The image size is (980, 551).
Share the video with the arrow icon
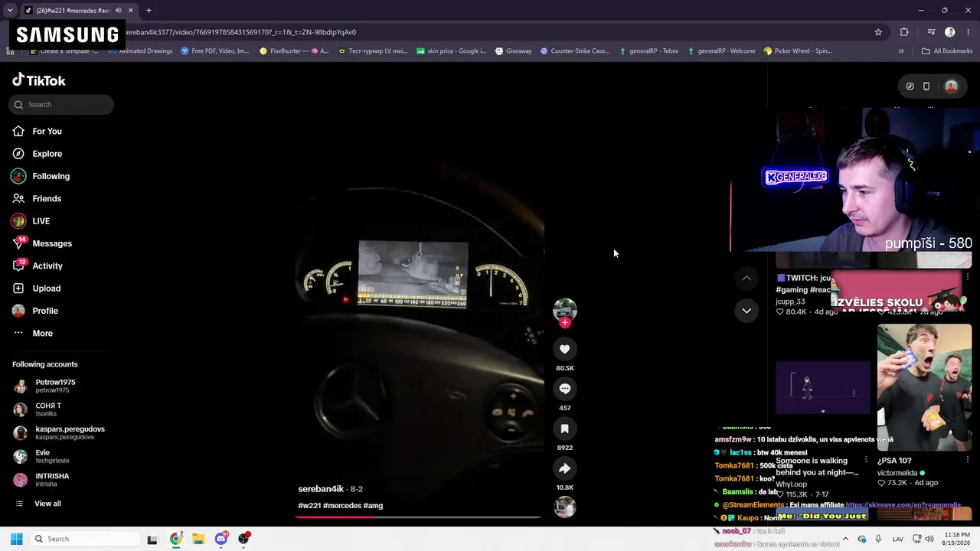(x=565, y=468)
